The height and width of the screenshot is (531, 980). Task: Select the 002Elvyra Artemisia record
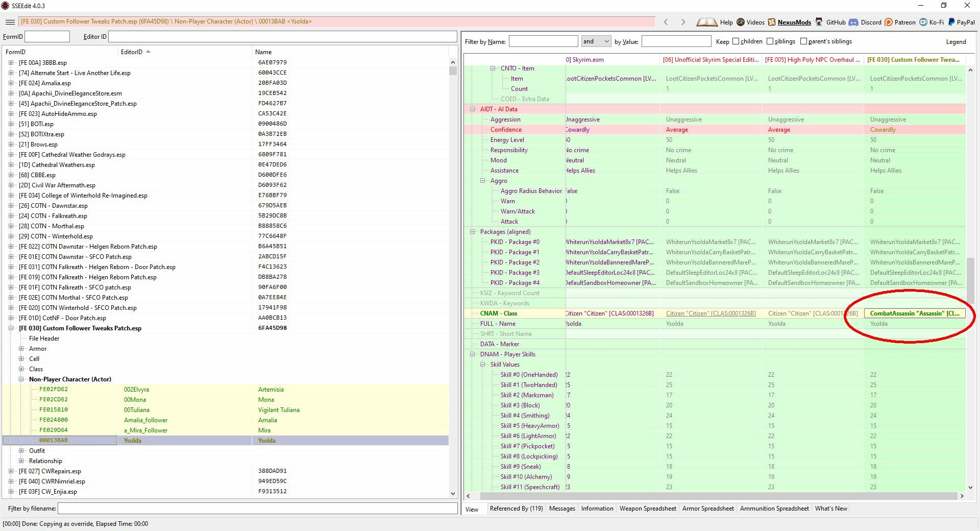226,389
